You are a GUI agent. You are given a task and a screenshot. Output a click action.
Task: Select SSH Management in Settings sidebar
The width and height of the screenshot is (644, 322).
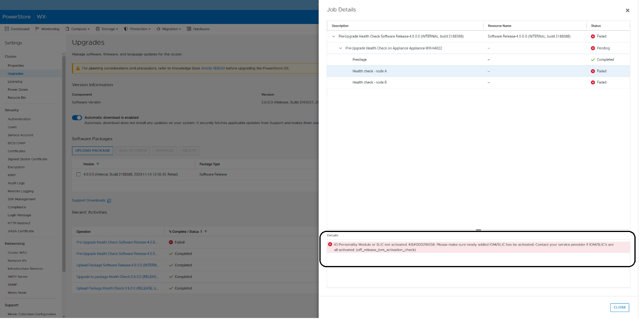click(x=22, y=199)
